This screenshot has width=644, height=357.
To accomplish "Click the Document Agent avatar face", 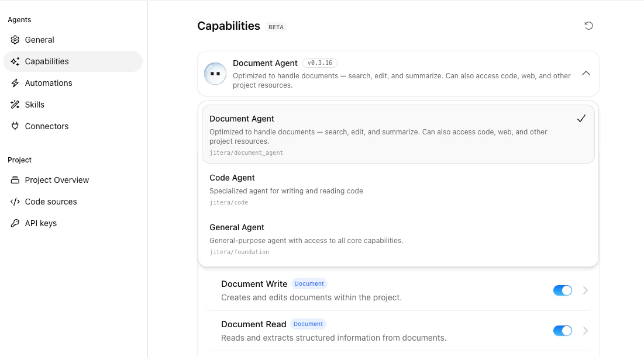I will point(215,74).
